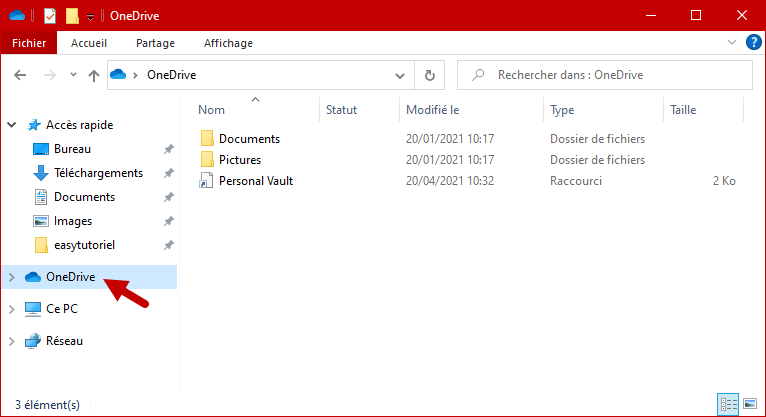This screenshot has width=766, height=417.
Task: Go forward with the right arrow
Action: point(49,75)
